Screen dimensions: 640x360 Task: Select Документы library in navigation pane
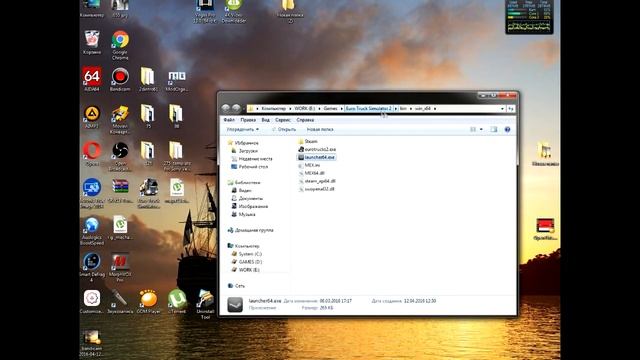247,198
